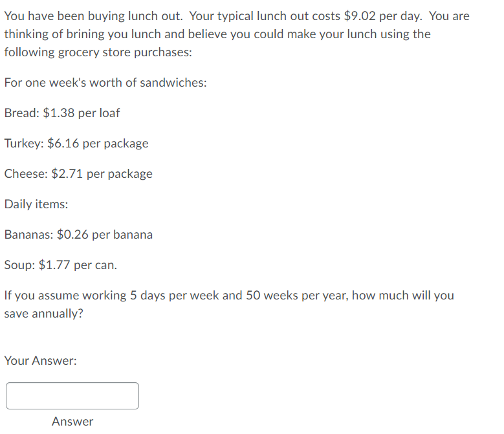Click the $2.71 cheese price

67,174
